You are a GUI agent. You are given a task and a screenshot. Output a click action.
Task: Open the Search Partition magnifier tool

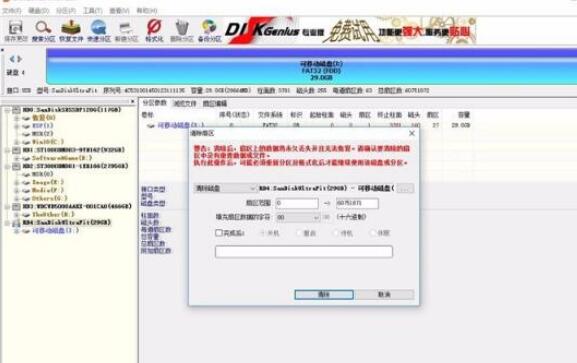43,31
